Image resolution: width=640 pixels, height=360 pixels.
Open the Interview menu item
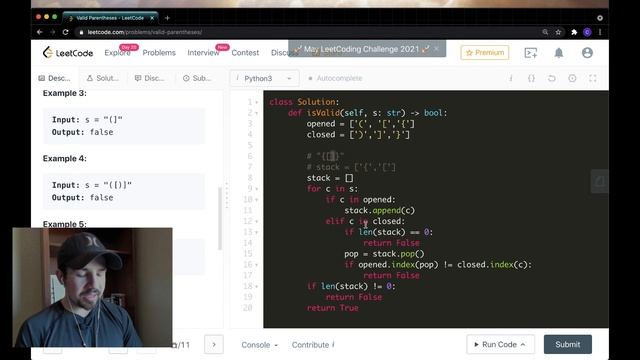(203, 53)
